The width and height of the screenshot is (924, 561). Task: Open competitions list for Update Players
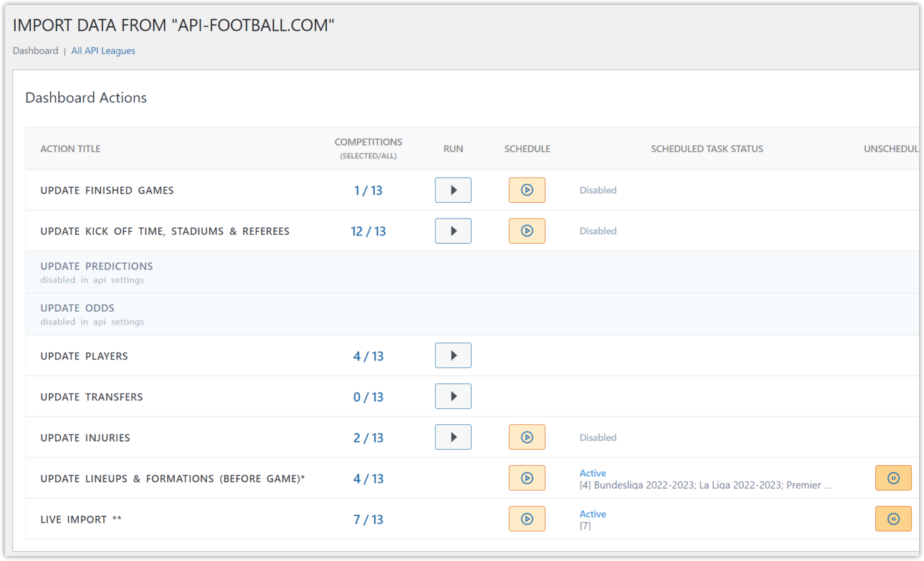368,356
